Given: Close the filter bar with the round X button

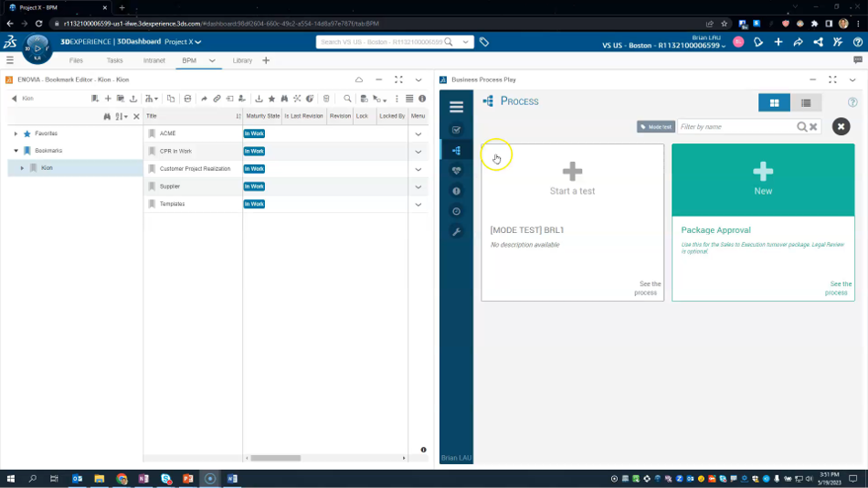Looking at the screenshot, I should [x=841, y=127].
